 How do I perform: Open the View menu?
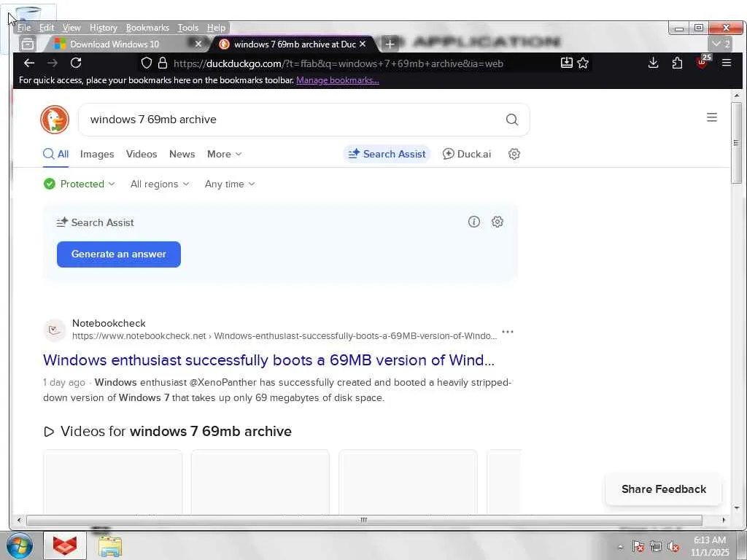71,28
